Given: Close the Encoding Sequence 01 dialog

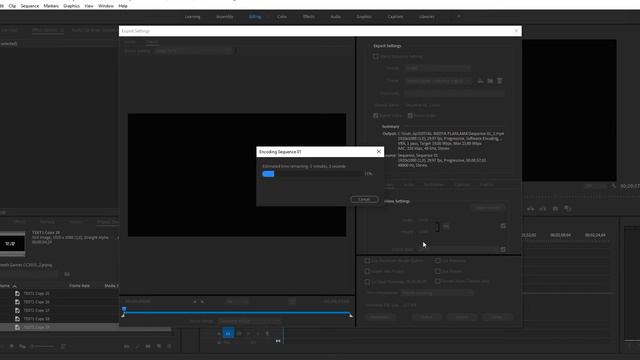Looking at the screenshot, I should (379, 151).
